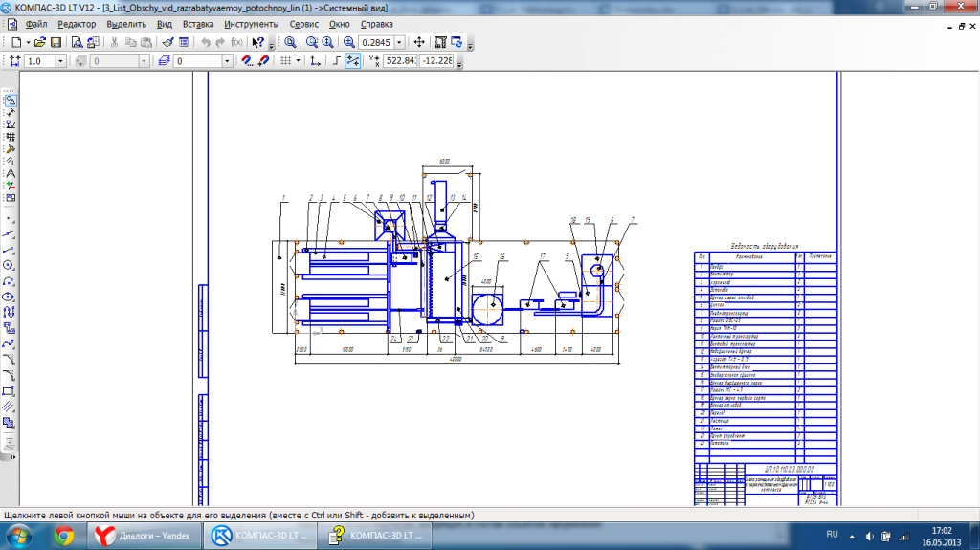
Task: Launch Chrome from the taskbar
Action: tap(64, 537)
